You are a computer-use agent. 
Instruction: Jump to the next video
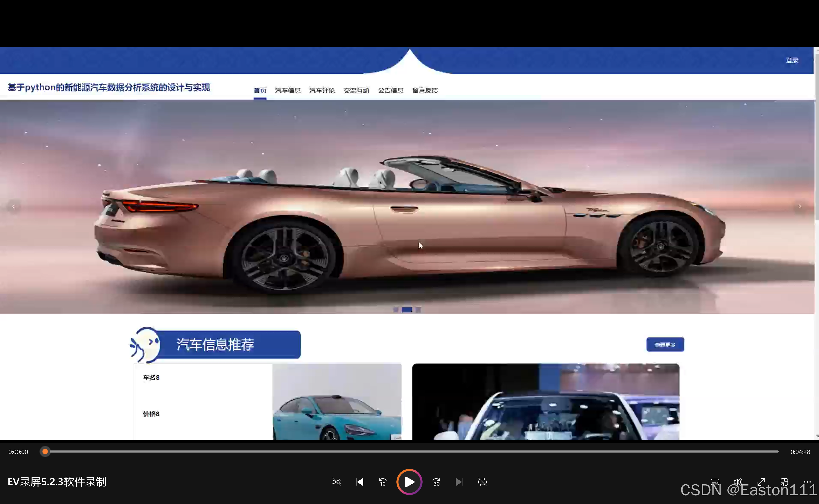point(459,482)
